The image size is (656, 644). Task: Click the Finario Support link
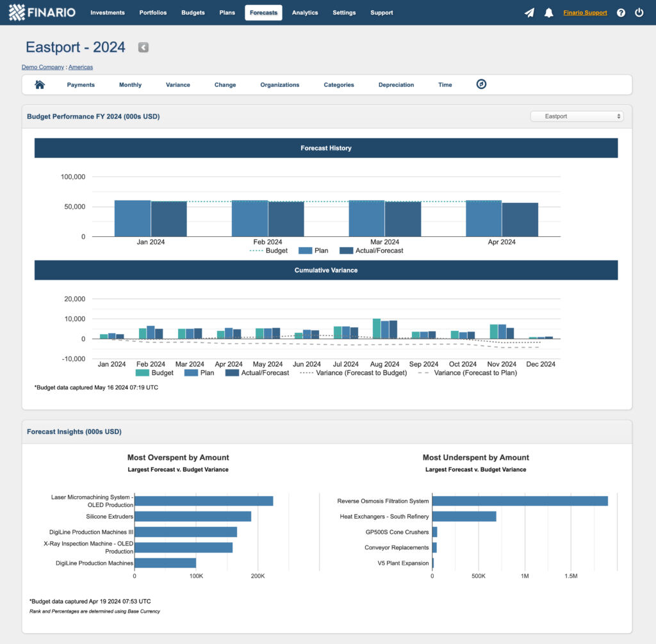pyautogui.click(x=585, y=12)
